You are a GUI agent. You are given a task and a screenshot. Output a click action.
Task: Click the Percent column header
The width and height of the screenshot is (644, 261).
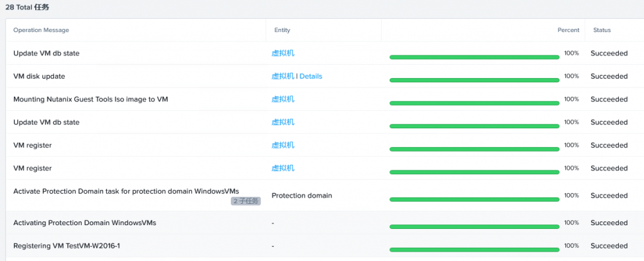click(569, 30)
